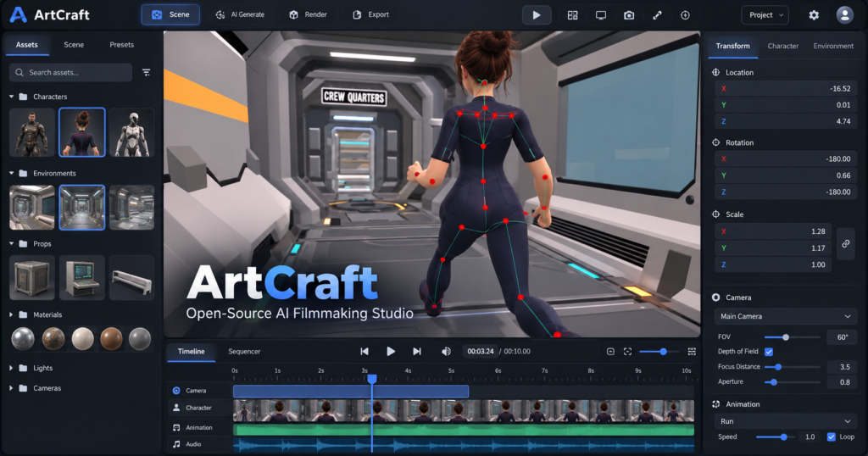
Task: Switch to the Character tab
Action: tap(782, 46)
